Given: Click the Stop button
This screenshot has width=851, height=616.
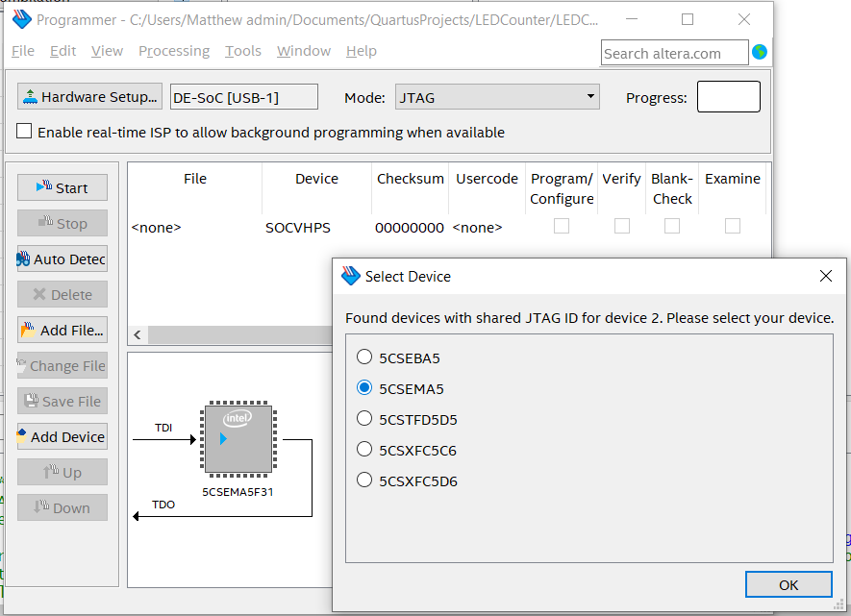Looking at the screenshot, I should 63,223.
